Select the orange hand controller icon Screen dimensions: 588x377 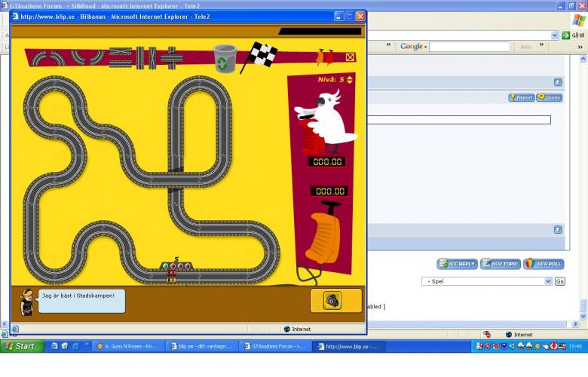[320, 57]
